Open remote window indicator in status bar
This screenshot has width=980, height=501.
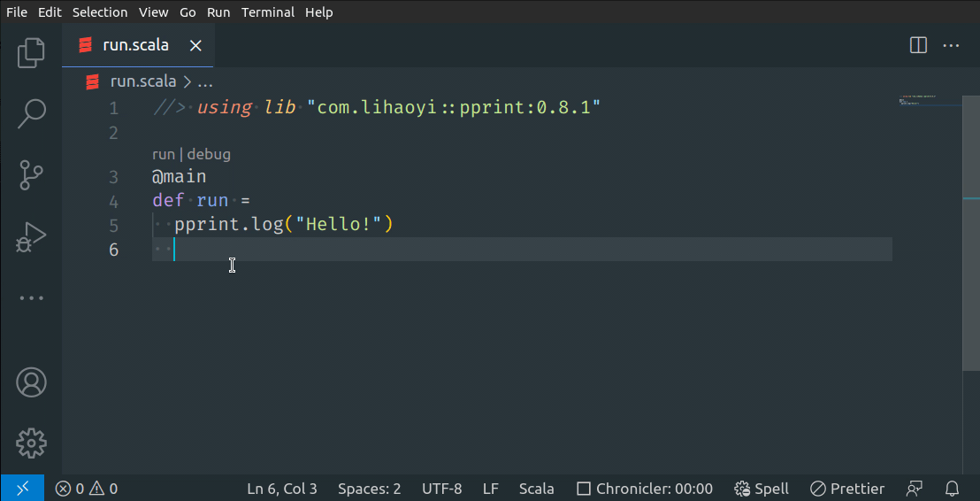pos(22,489)
